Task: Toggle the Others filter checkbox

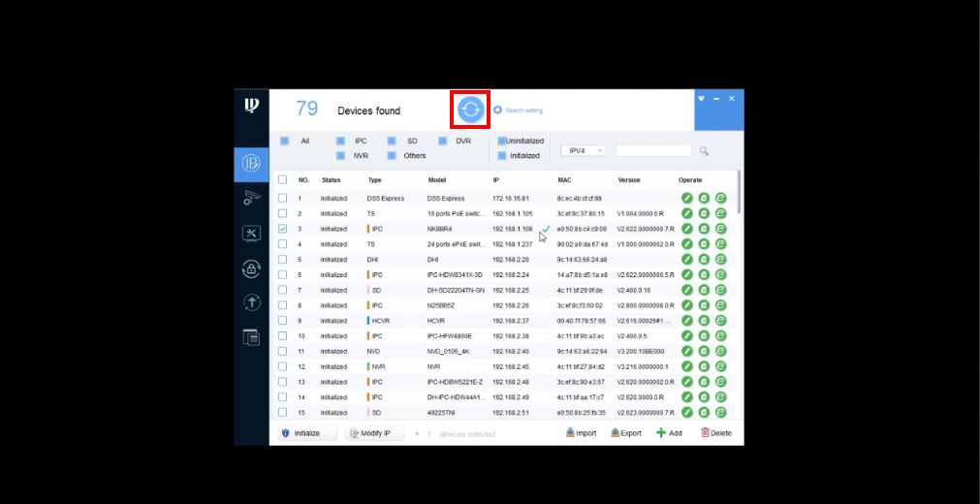Action: click(x=392, y=156)
